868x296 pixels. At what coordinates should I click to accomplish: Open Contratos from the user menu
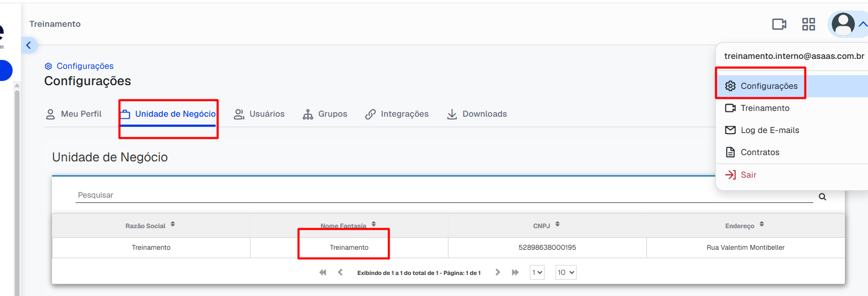pos(792,152)
